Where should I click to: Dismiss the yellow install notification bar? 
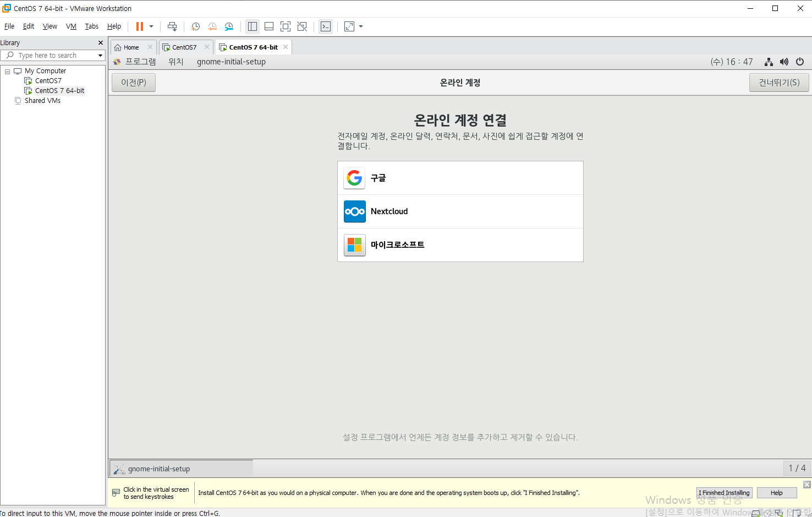(x=807, y=485)
